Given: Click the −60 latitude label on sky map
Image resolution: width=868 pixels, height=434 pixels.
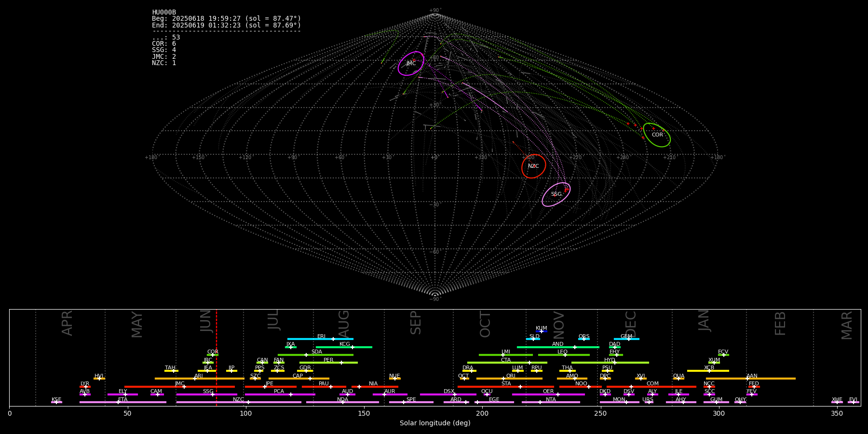Looking at the screenshot, I should point(434,252).
